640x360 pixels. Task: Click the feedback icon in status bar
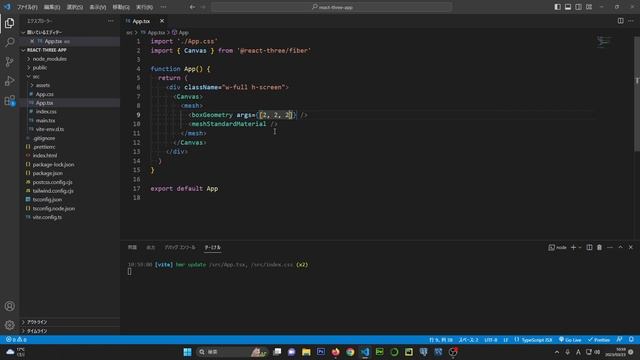tap(620, 340)
